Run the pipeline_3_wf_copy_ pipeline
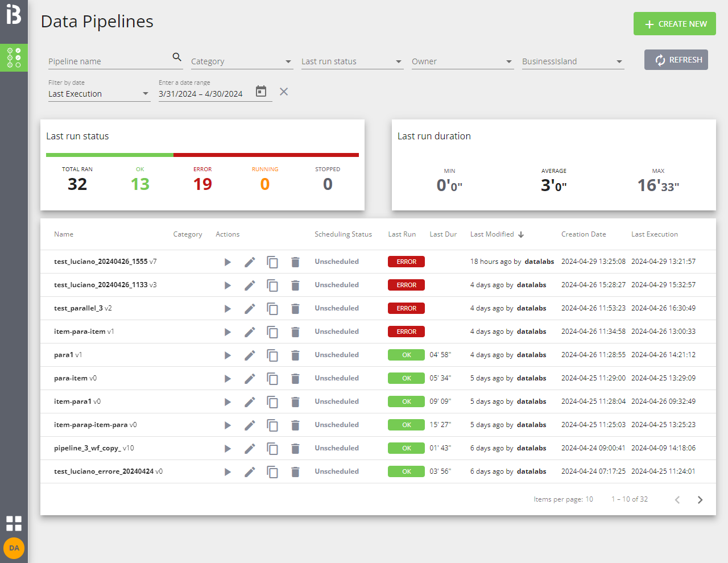 [x=227, y=448]
